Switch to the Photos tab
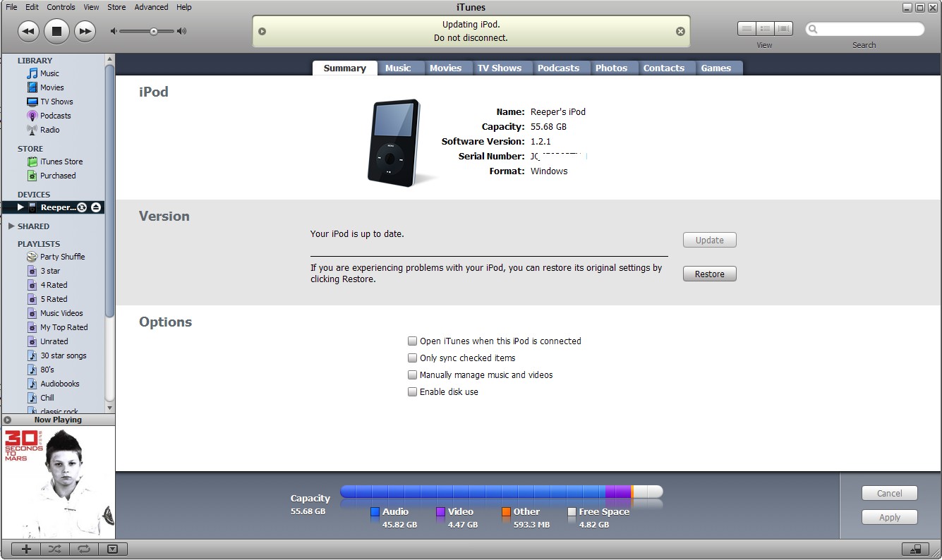Viewport: 942px width, 560px height. [x=611, y=68]
